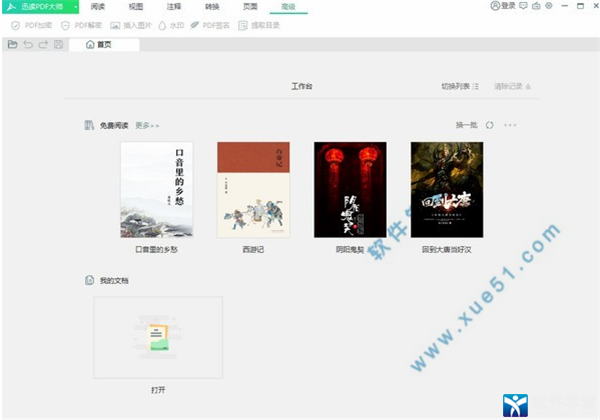Image resolution: width=600 pixels, height=420 pixels.
Task: Click the 更多>> link beside 免费阅读
Action: 147,125
